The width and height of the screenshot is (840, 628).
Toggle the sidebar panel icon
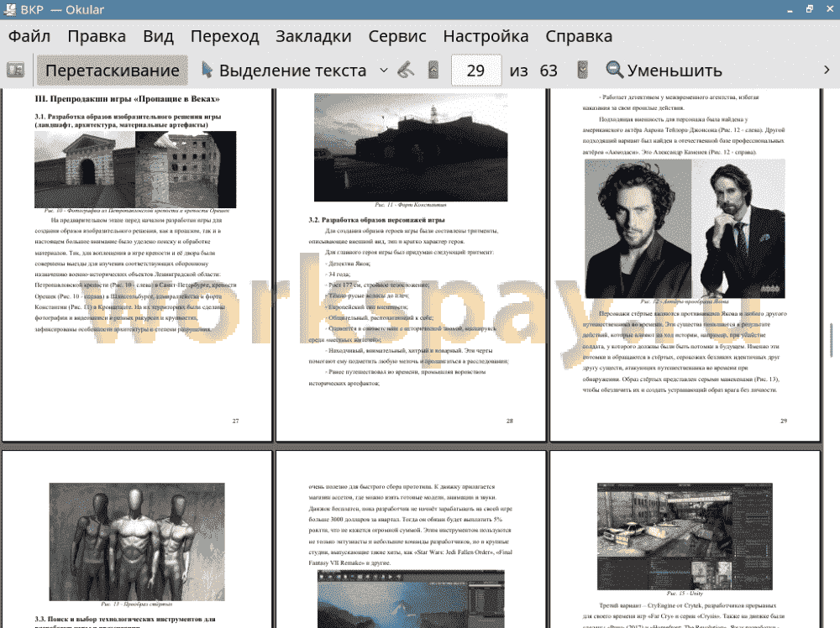[x=15, y=71]
